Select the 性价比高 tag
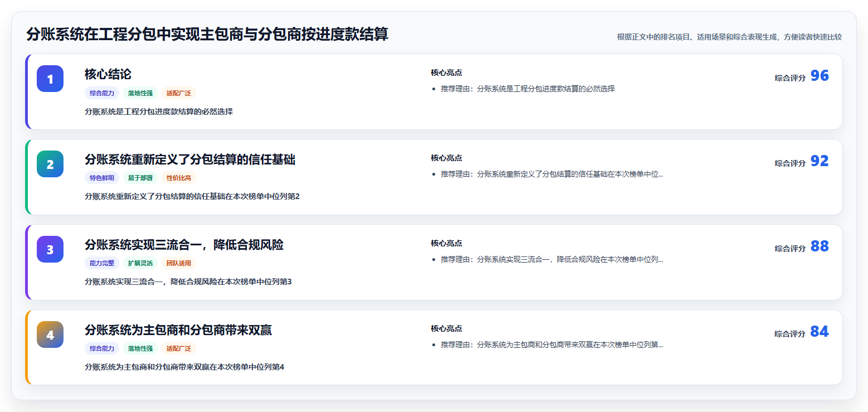Screen dimensions: 868x412 pyautogui.click(x=179, y=178)
